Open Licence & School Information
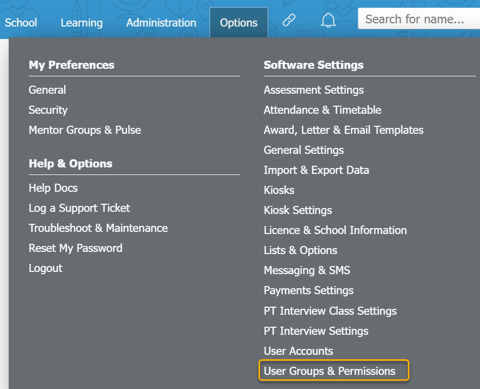480x389 pixels. point(335,230)
